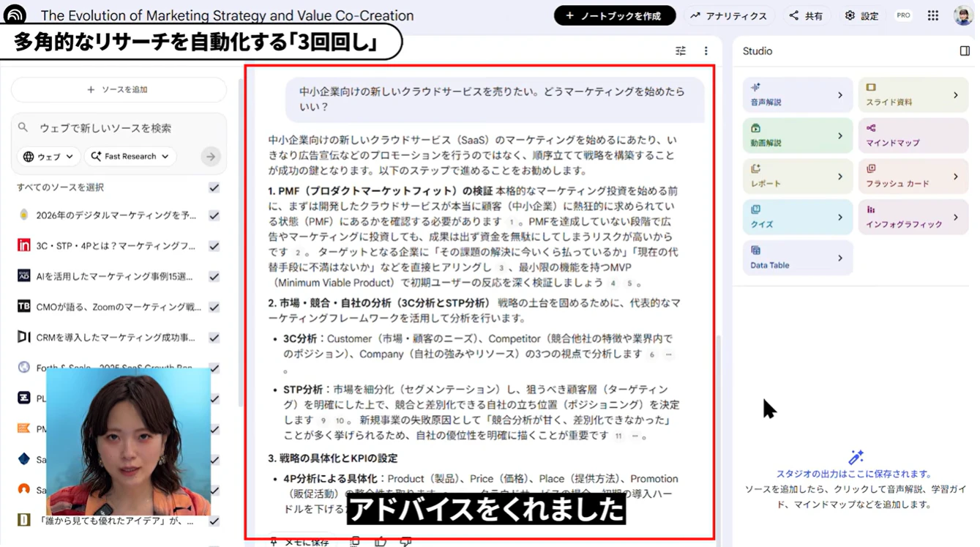
Task: Open the user account avatar
Action: click(x=963, y=15)
